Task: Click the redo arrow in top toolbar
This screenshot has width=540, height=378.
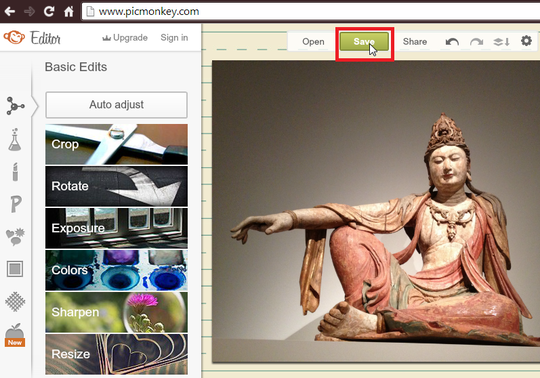Action: point(477,42)
